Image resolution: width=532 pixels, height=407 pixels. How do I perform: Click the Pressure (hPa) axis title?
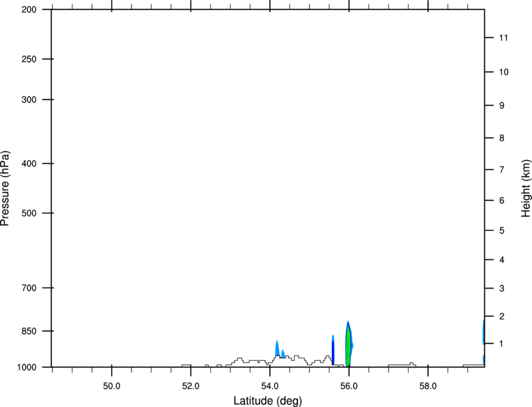[5, 188]
